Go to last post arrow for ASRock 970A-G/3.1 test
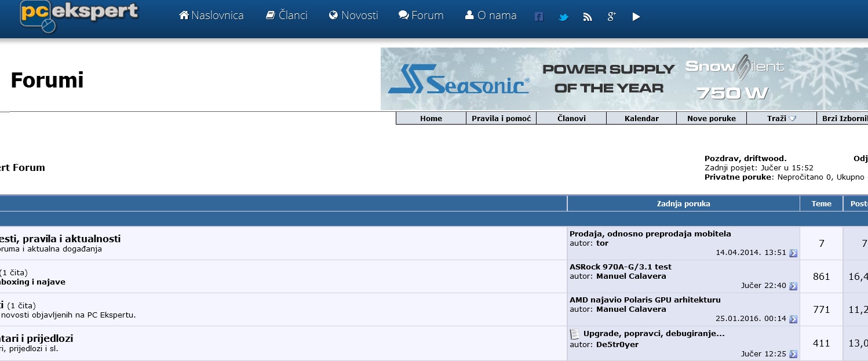This screenshot has width=868, height=361. 793,286
